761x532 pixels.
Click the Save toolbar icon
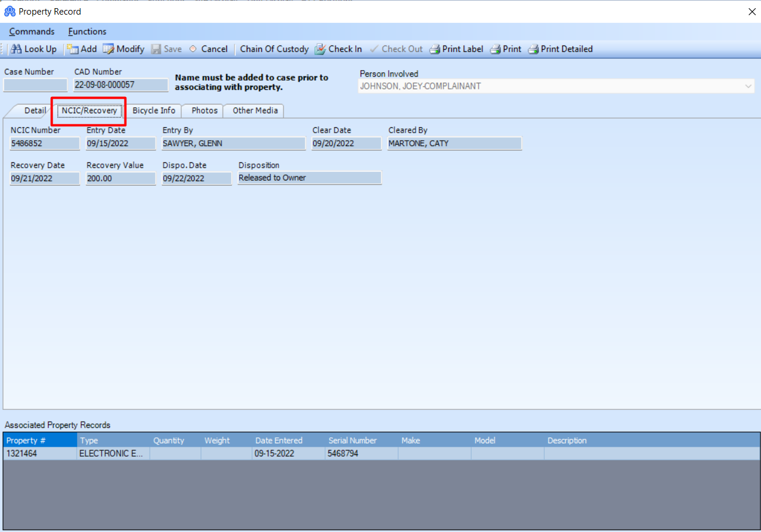[x=167, y=49]
